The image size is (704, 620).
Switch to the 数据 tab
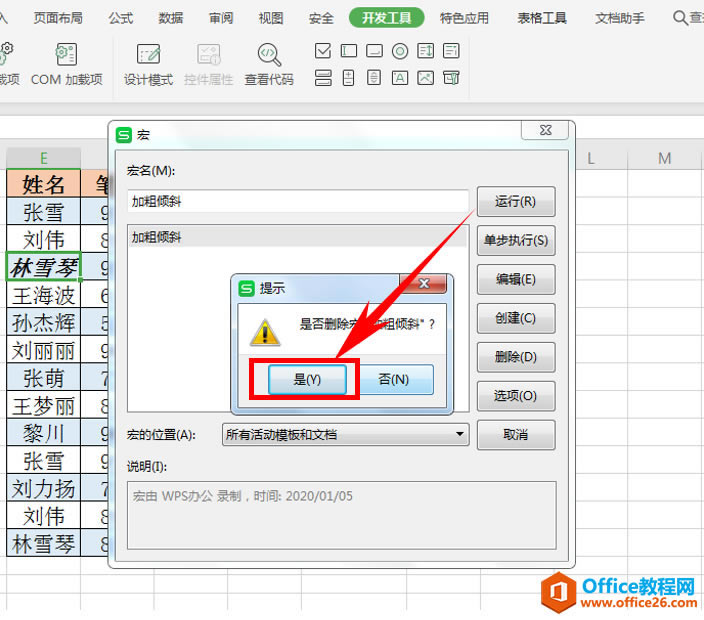[x=171, y=18]
